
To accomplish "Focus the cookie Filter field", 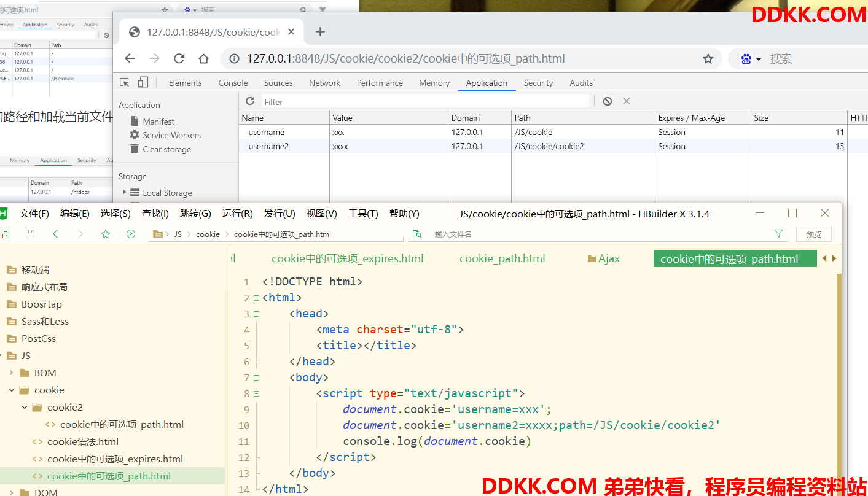I will (424, 101).
